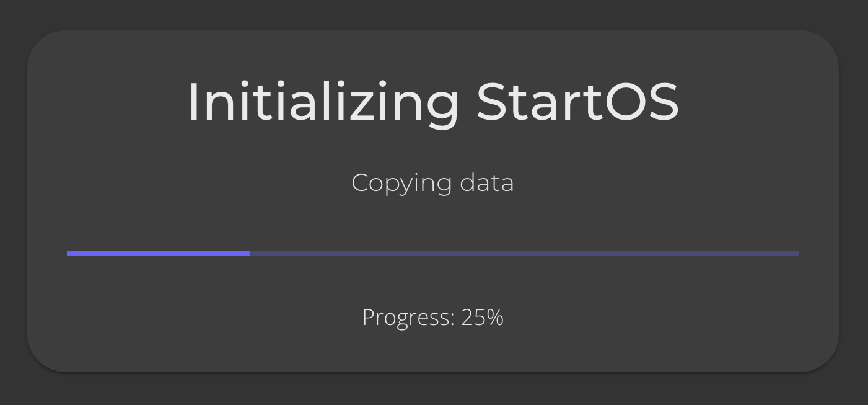Click the far right end of progress bar
868x405 pixels.
pyautogui.click(x=797, y=253)
